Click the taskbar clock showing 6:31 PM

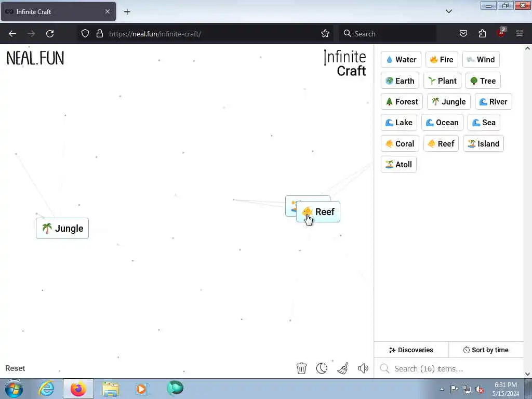point(506,389)
